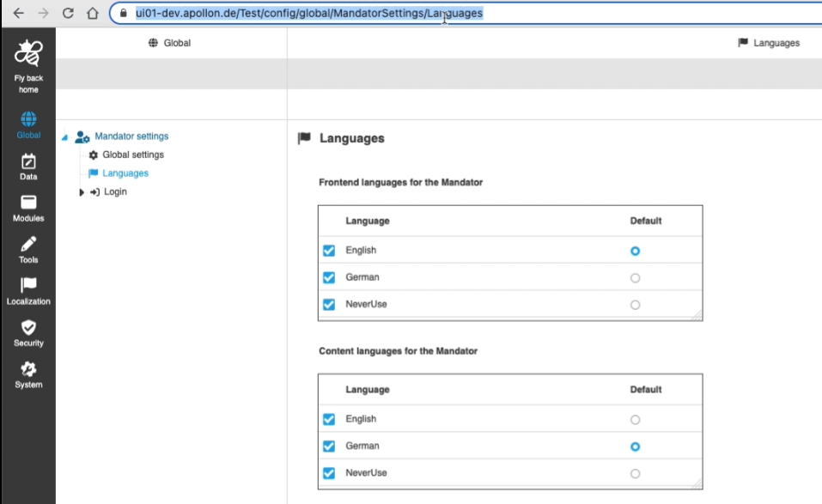Click the Fly back home bee icon
Viewport: 822px width, 504px height.
pyautogui.click(x=28, y=55)
